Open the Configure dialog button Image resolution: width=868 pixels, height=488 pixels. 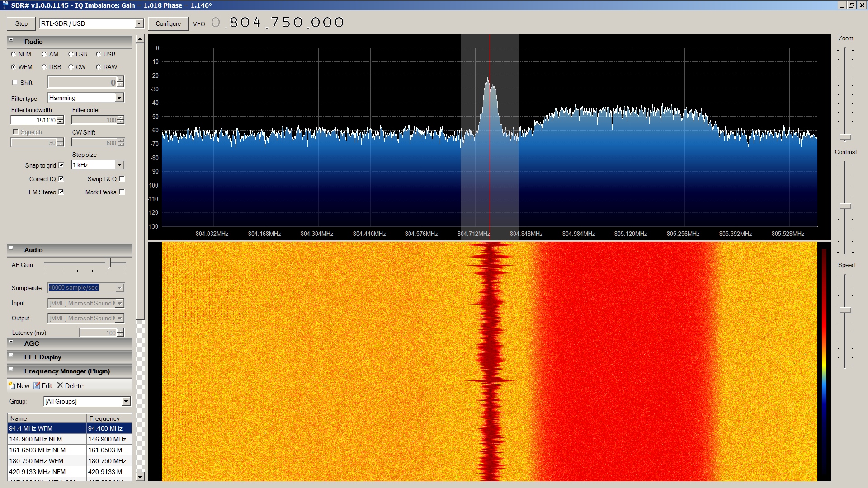pyautogui.click(x=168, y=23)
